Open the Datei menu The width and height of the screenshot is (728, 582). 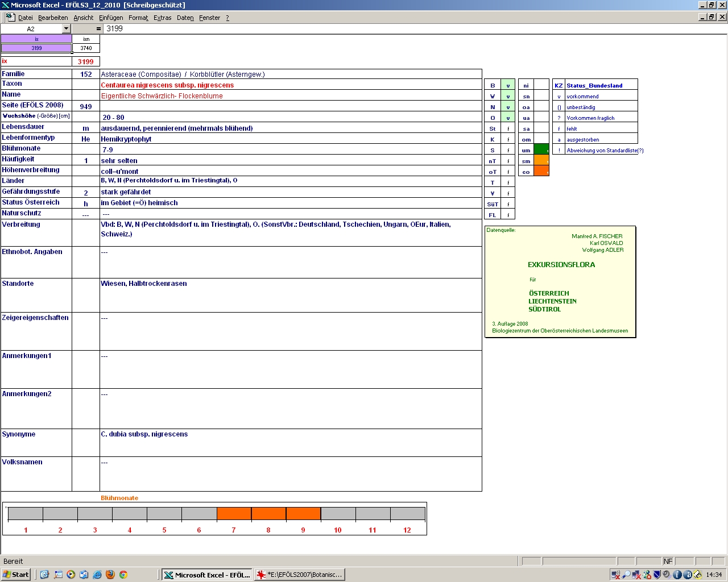(x=26, y=18)
